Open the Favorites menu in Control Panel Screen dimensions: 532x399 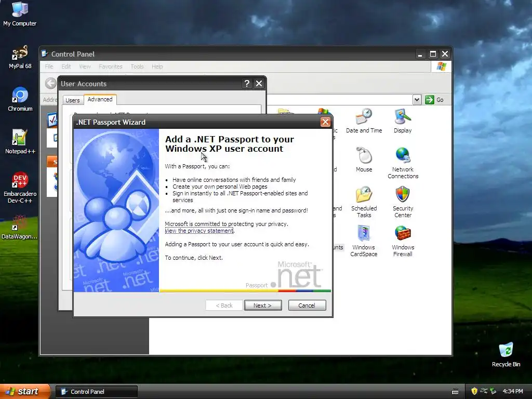[x=111, y=66]
